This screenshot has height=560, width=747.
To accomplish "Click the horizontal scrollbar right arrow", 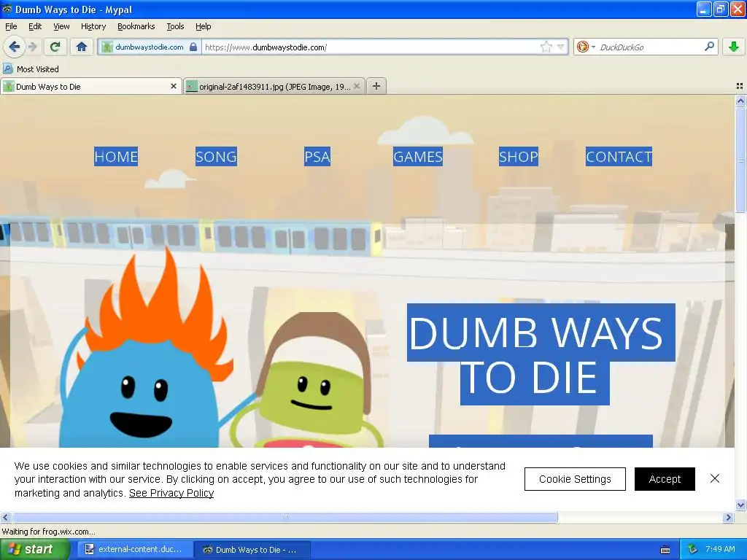I will pyautogui.click(x=728, y=517).
